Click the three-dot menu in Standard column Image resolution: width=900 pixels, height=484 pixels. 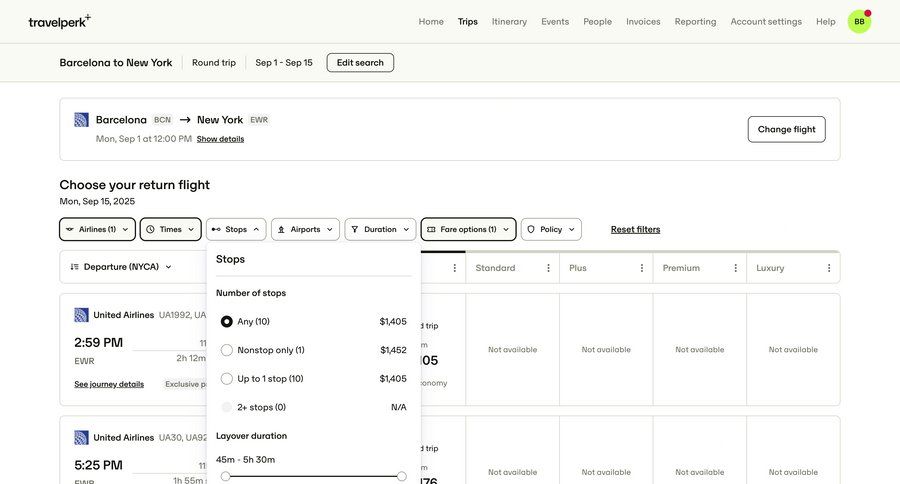[x=548, y=268]
